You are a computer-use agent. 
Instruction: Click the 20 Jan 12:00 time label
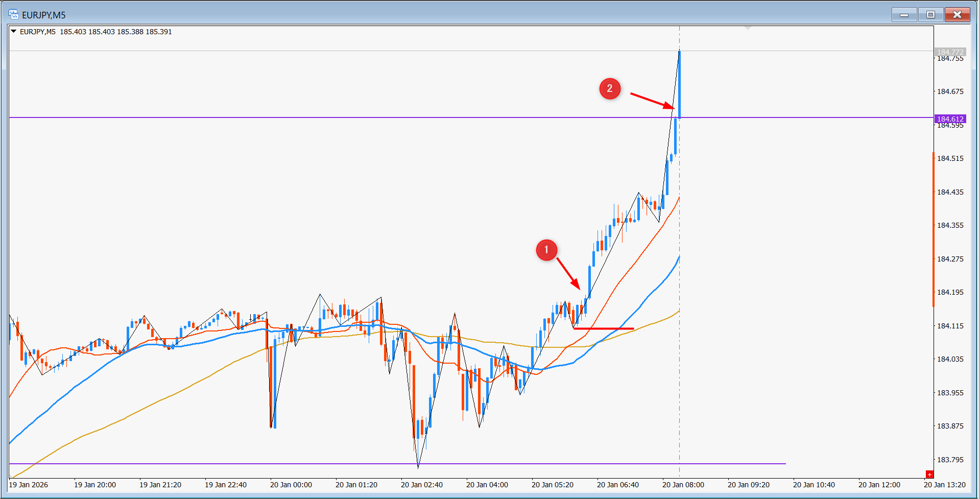[x=879, y=485]
